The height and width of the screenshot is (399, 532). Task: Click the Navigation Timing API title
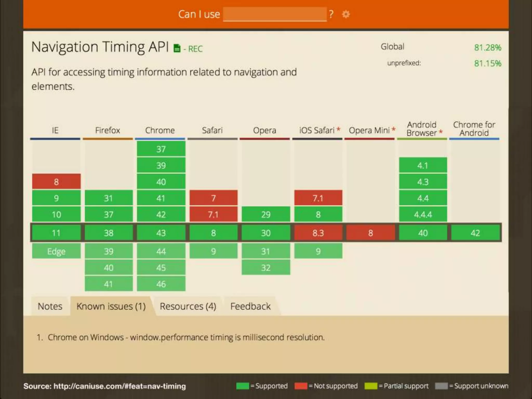(x=100, y=47)
